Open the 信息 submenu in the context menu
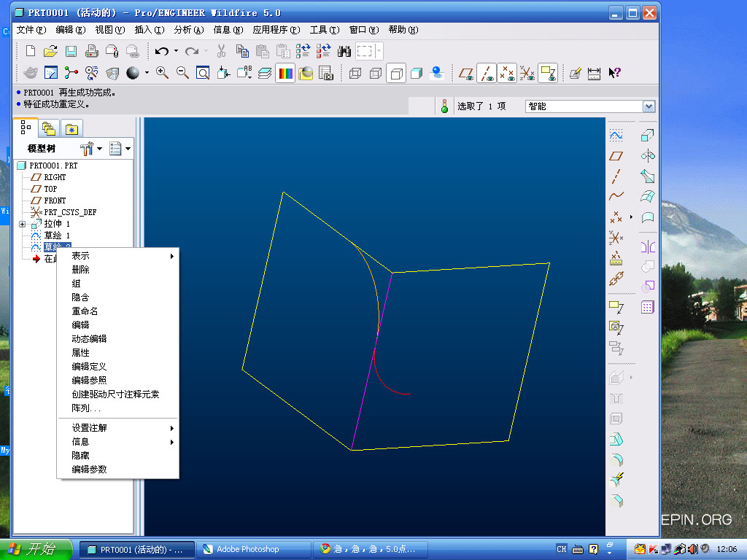 click(x=117, y=441)
